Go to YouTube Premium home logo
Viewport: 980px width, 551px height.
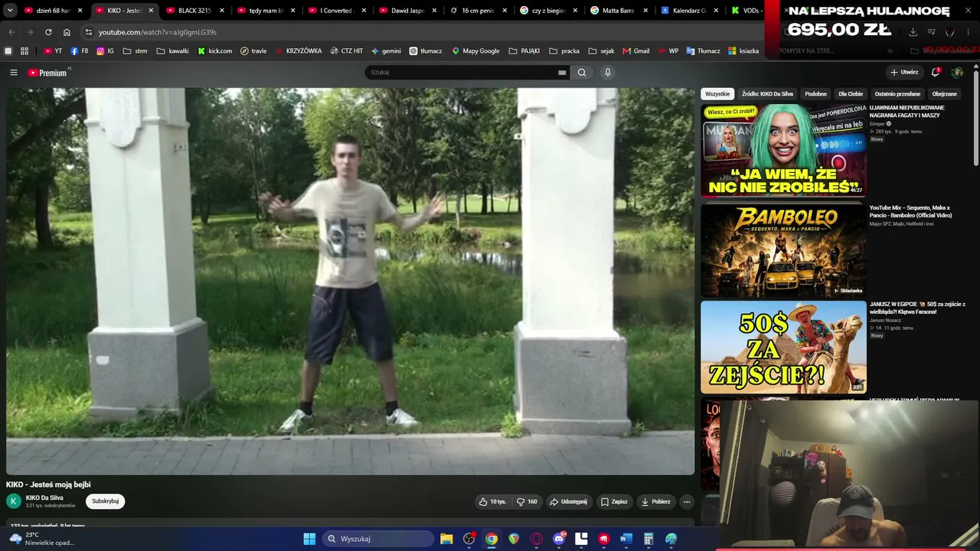pyautogui.click(x=48, y=73)
